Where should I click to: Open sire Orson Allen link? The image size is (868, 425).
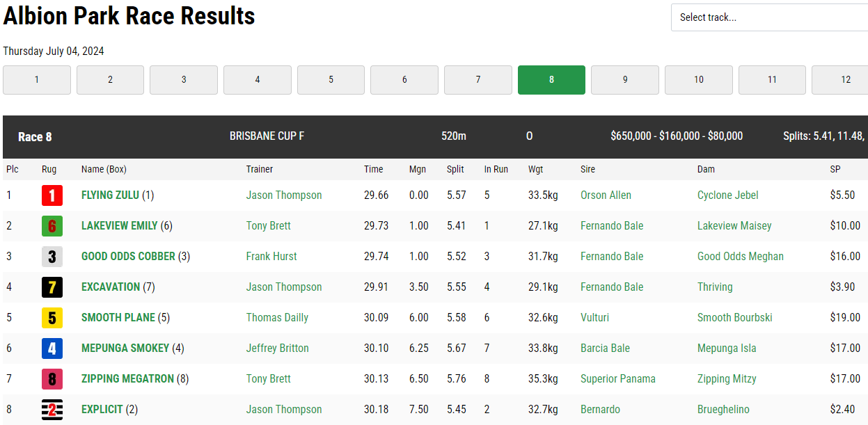[x=606, y=195]
